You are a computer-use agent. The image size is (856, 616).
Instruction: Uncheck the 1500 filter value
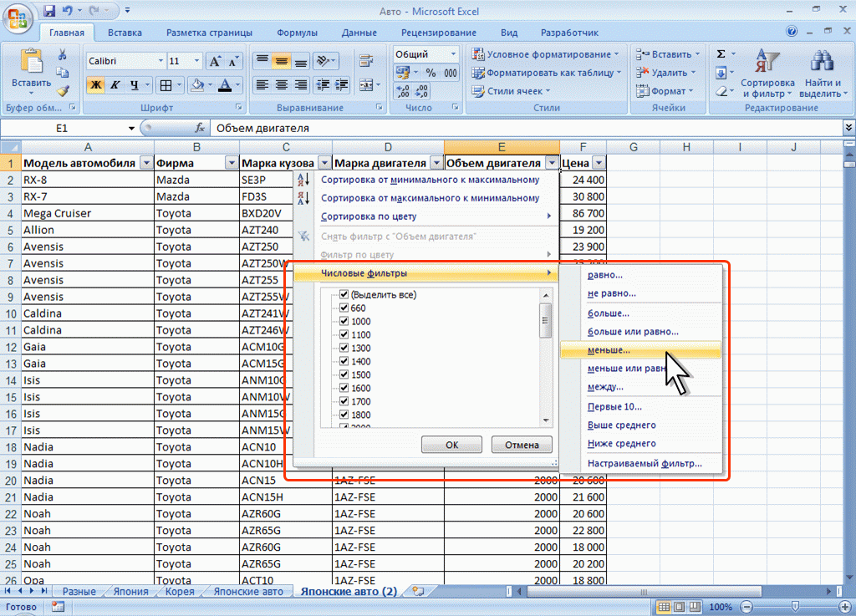344,374
